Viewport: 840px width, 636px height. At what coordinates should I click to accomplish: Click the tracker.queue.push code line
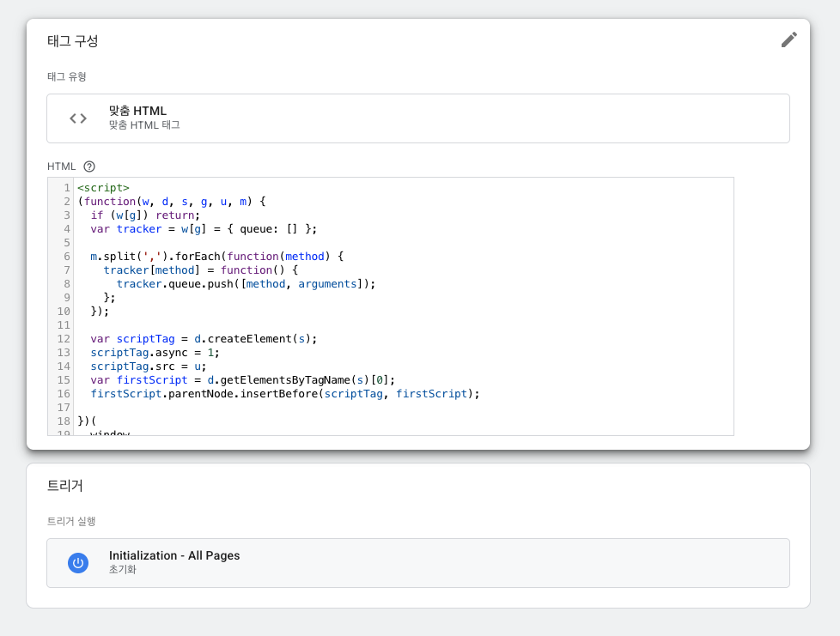pos(246,284)
